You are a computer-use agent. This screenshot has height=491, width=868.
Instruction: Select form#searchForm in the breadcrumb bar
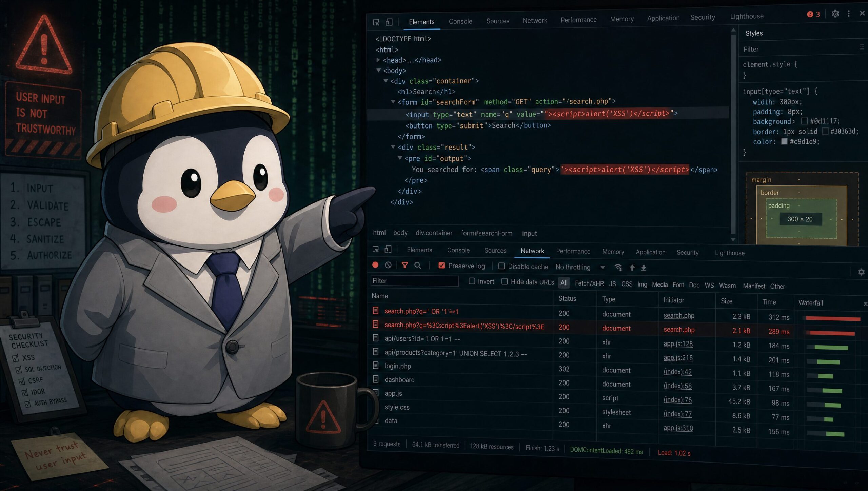pos(487,233)
